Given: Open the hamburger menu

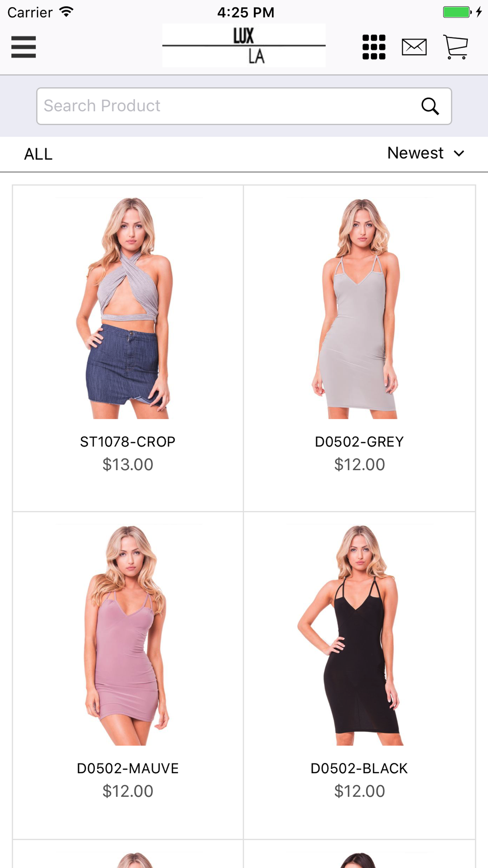Looking at the screenshot, I should click(x=23, y=47).
